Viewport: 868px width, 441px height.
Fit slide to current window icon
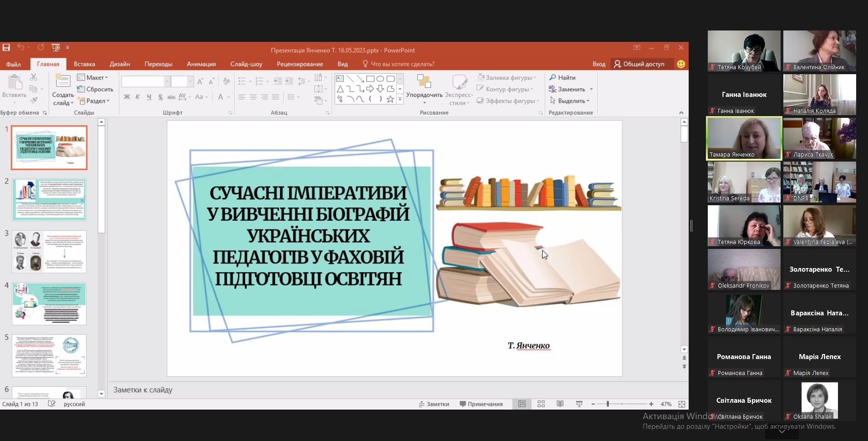click(x=681, y=404)
